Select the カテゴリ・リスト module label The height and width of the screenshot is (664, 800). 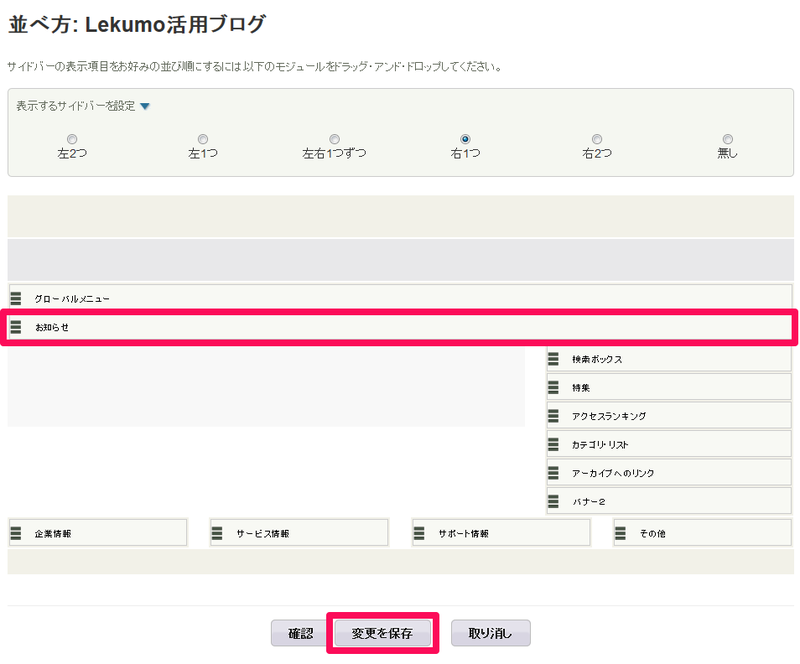600,445
